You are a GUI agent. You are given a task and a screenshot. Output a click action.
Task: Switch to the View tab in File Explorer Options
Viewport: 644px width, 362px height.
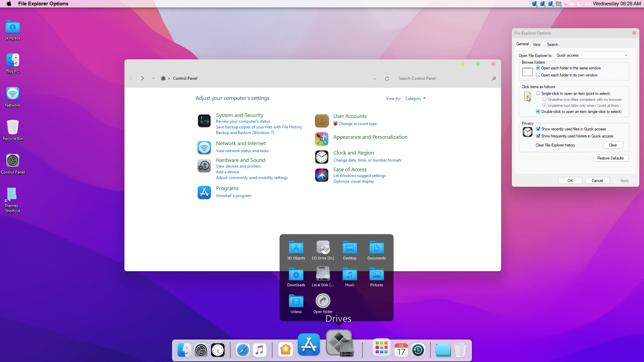[537, 44]
